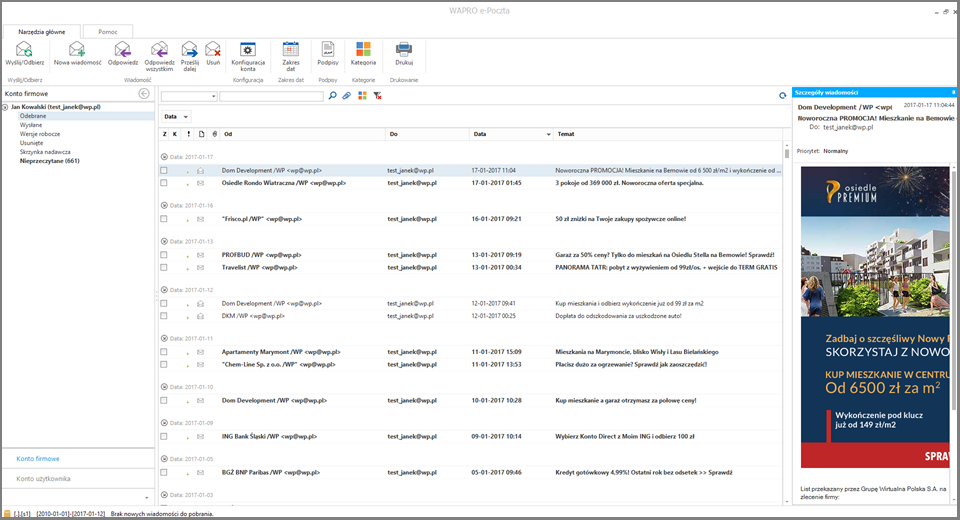Screen dimensions: 960x520
Task: Click the document column header icon
Action: pyautogui.click(x=201, y=134)
